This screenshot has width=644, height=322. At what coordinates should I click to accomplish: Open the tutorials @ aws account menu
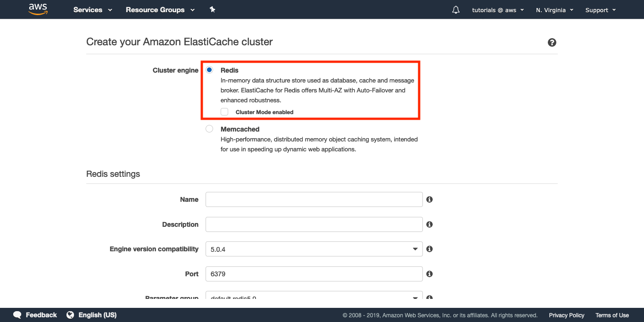(498, 10)
